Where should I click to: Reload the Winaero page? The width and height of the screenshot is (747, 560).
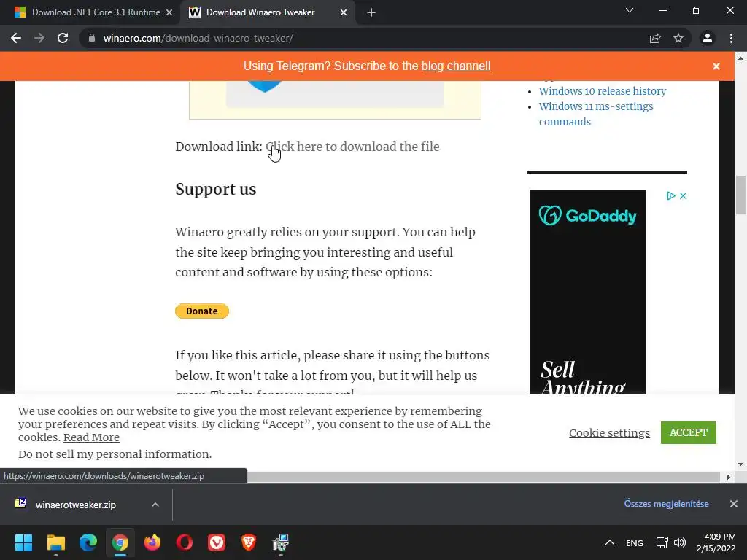[x=63, y=38]
